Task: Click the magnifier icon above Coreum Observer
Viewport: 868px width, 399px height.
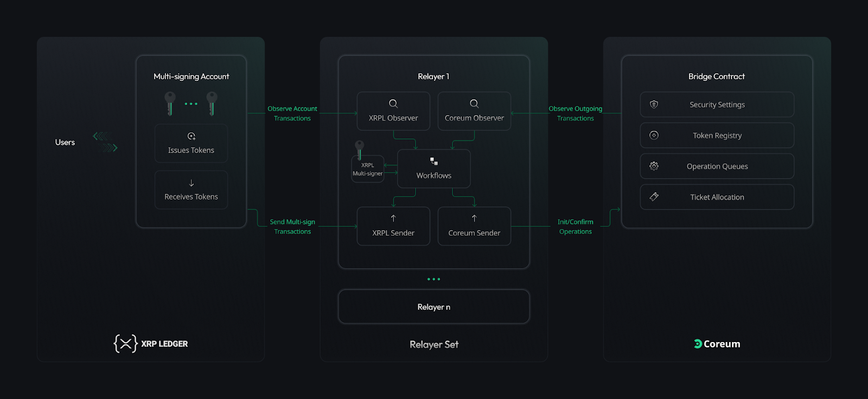Action: [474, 104]
